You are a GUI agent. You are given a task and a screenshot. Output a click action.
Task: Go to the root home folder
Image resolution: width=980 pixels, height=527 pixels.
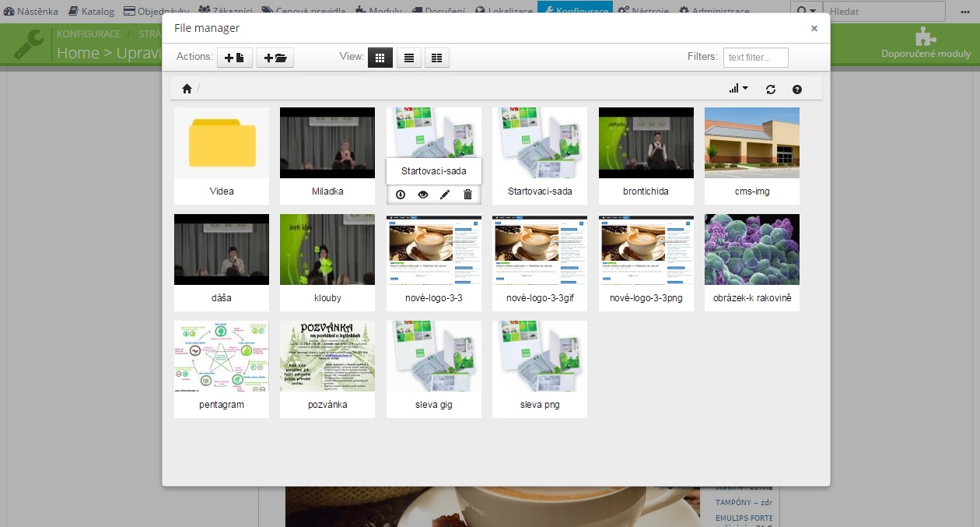pos(187,89)
